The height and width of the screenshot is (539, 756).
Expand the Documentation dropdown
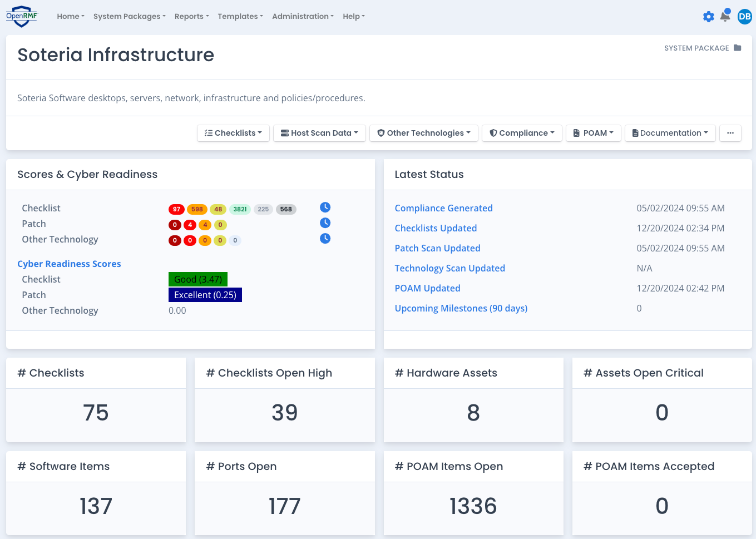(670, 133)
